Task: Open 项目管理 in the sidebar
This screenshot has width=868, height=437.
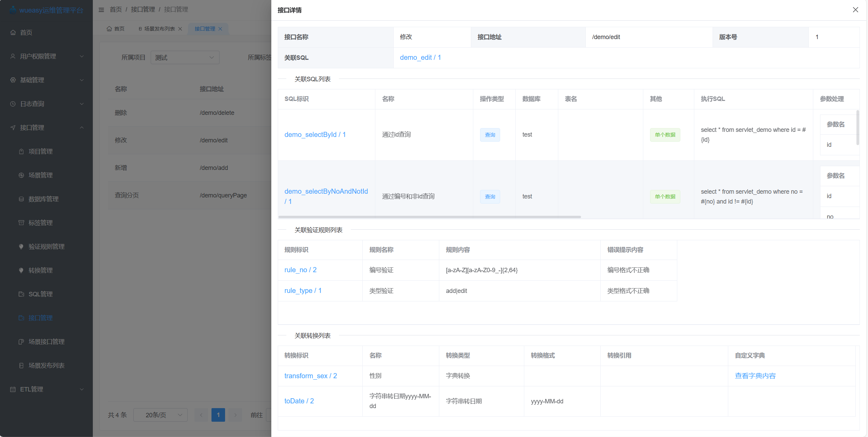Action: [x=40, y=152]
